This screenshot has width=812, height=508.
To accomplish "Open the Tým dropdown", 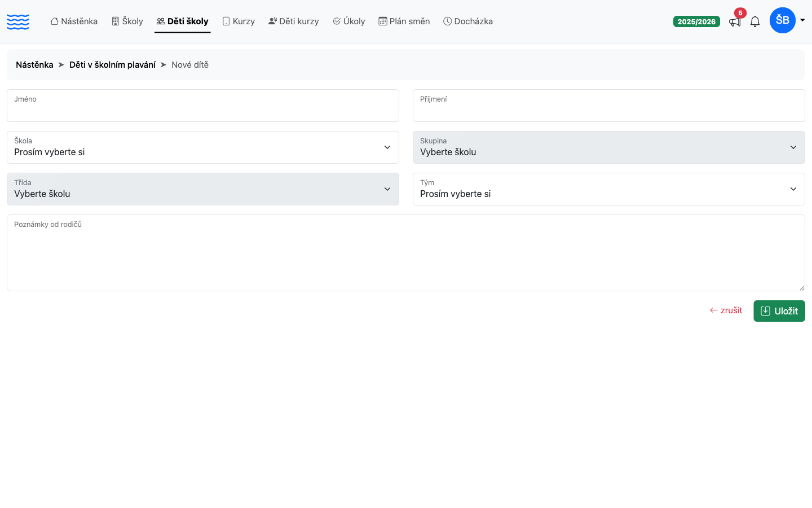I will click(x=609, y=189).
